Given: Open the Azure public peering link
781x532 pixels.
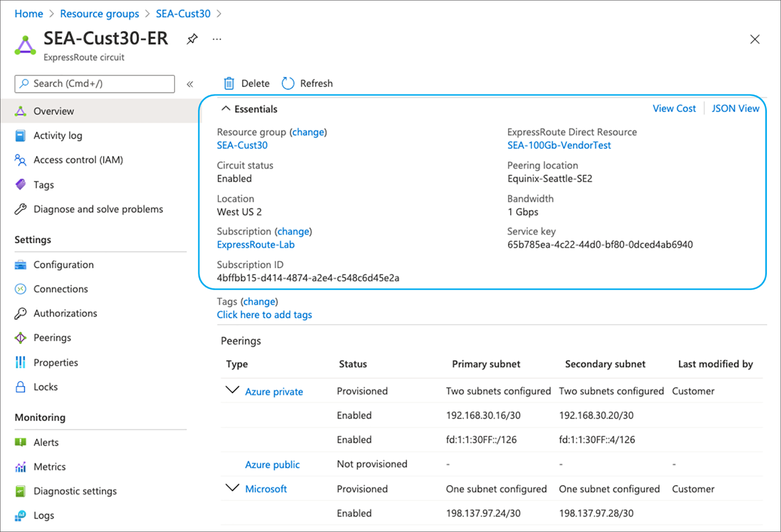Looking at the screenshot, I should pyautogui.click(x=272, y=465).
